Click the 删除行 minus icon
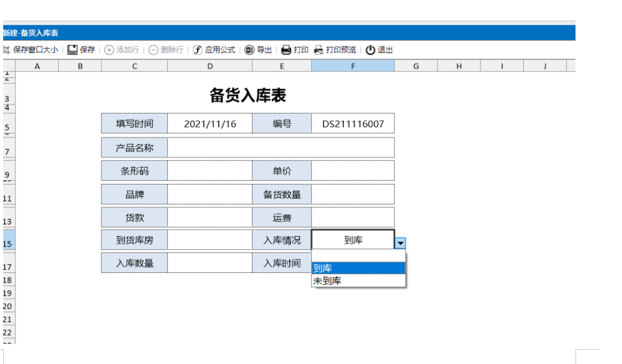The width and height of the screenshot is (622, 364). 154,50
